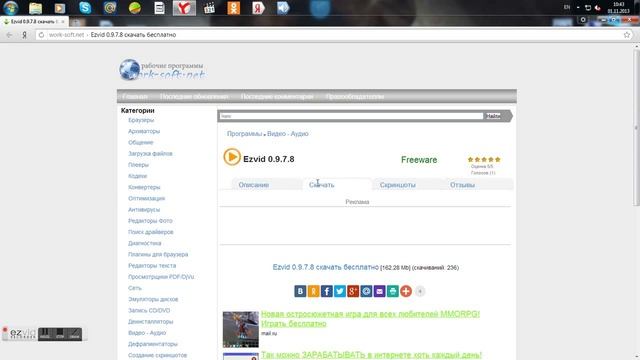
Task: Open Odnoklassniki orange taskbar icon
Action: 234,8
